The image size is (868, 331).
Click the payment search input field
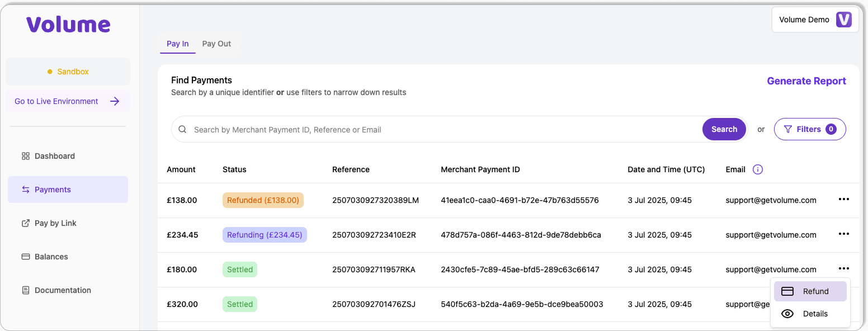click(x=436, y=130)
